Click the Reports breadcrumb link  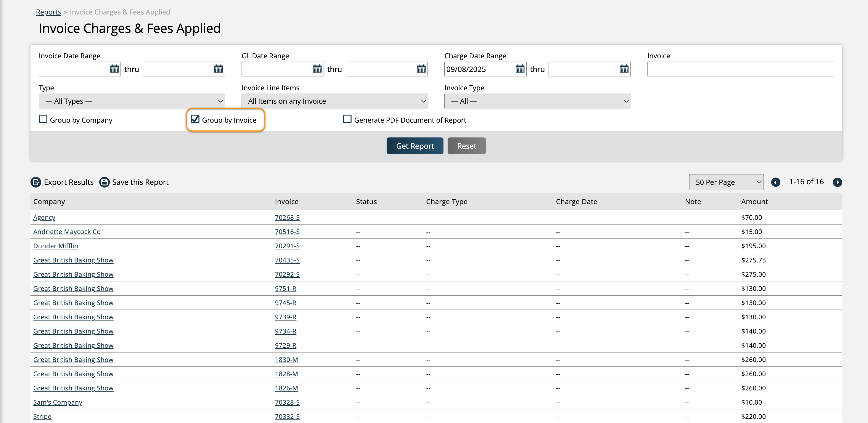[x=49, y=12]
